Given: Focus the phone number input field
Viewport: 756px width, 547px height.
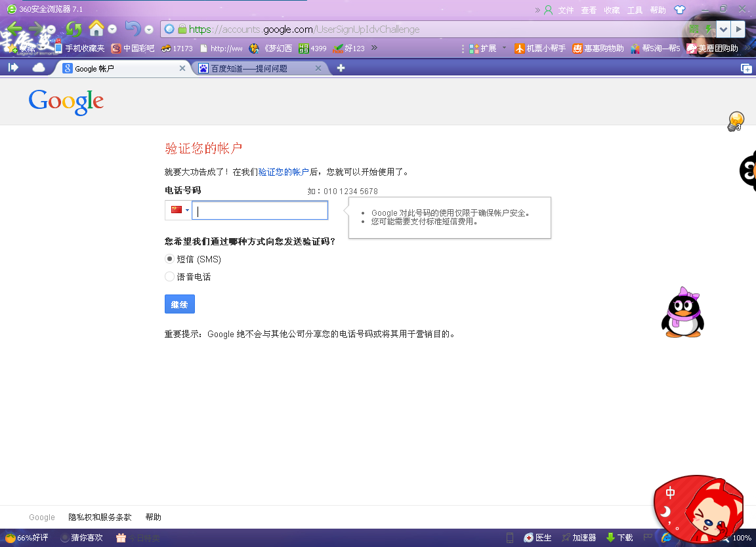Looking at the screenshot, I should coord(260,211).
